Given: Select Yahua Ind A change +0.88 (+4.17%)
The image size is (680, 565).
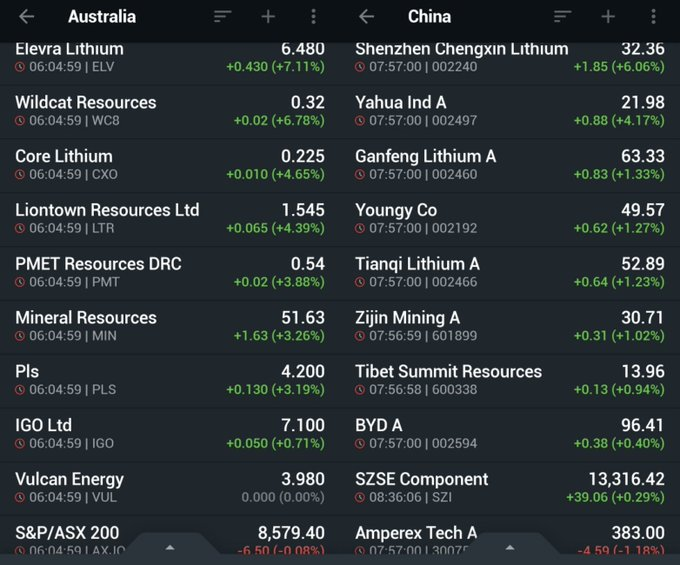Looking at the screenshot, I should (x=619, y=121).
